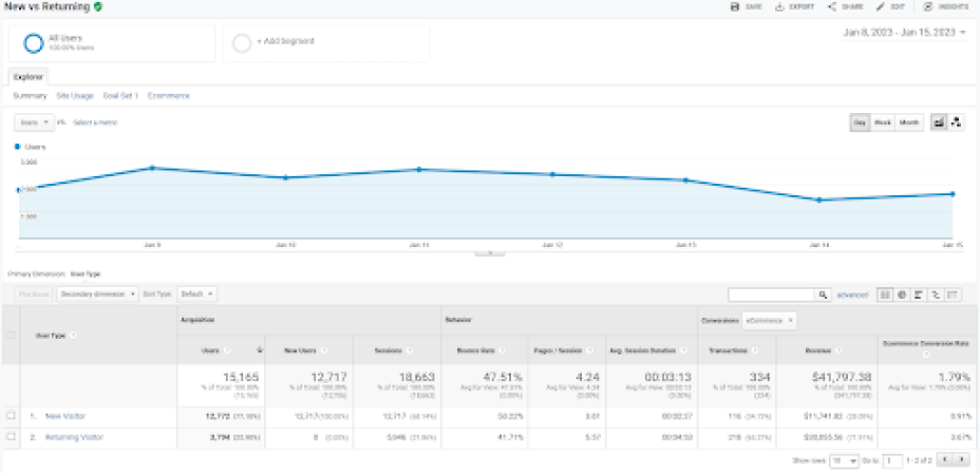Check the New Visitor row checkbox

11,416
